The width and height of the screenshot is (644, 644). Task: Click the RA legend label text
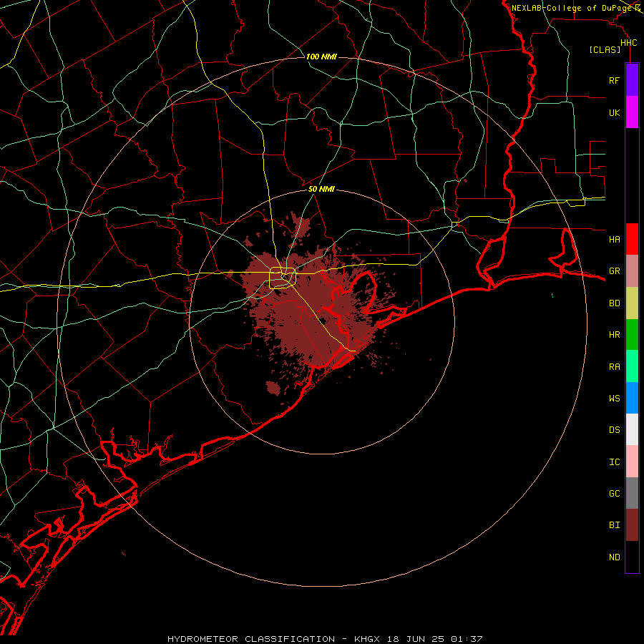(x=614, y=367)
